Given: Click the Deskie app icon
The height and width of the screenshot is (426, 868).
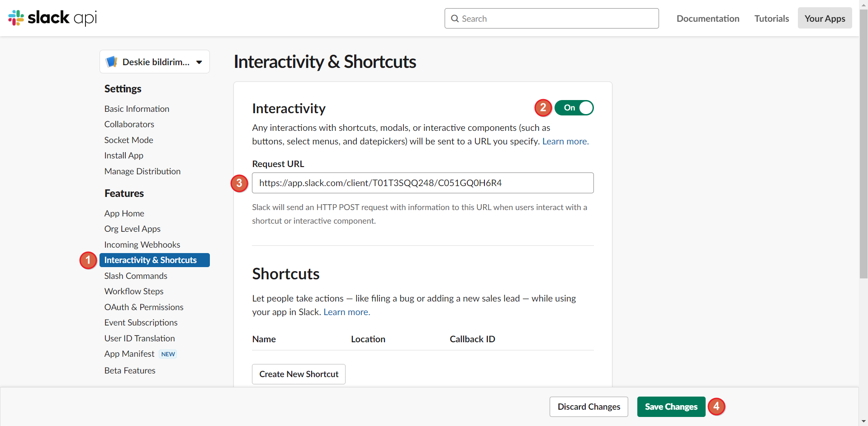Looking at the screenshot, I should click(x=111, y=62).
